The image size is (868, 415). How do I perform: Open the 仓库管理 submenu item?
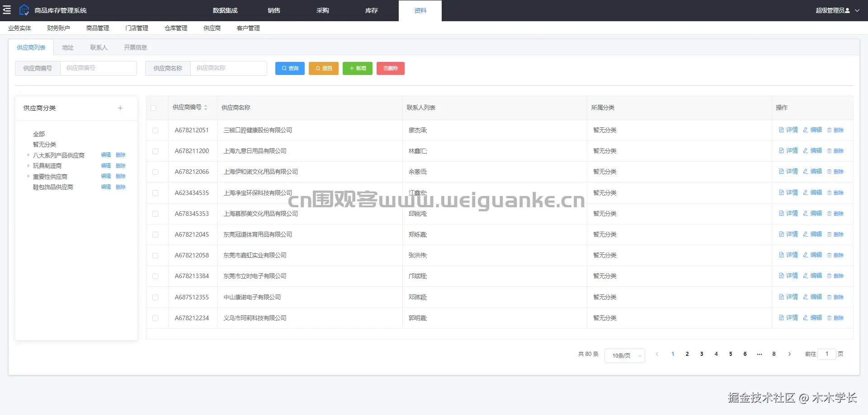[x=176, y=28]
